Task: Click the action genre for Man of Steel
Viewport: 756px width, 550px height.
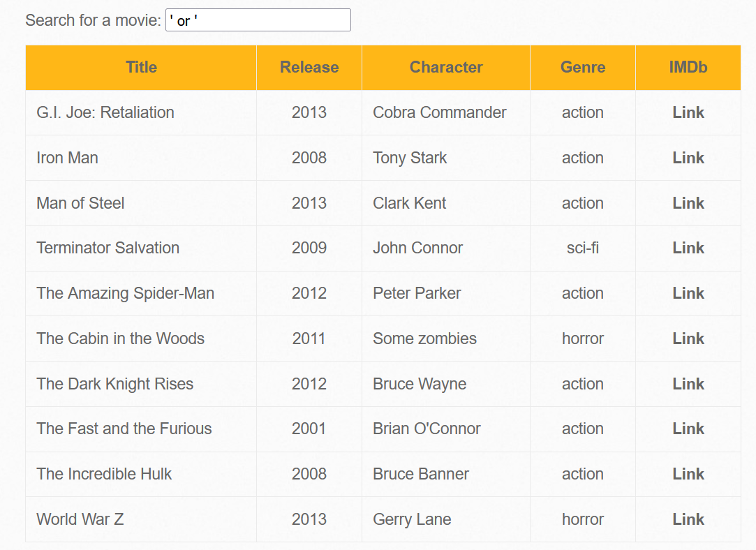Action: coord(582,203)
